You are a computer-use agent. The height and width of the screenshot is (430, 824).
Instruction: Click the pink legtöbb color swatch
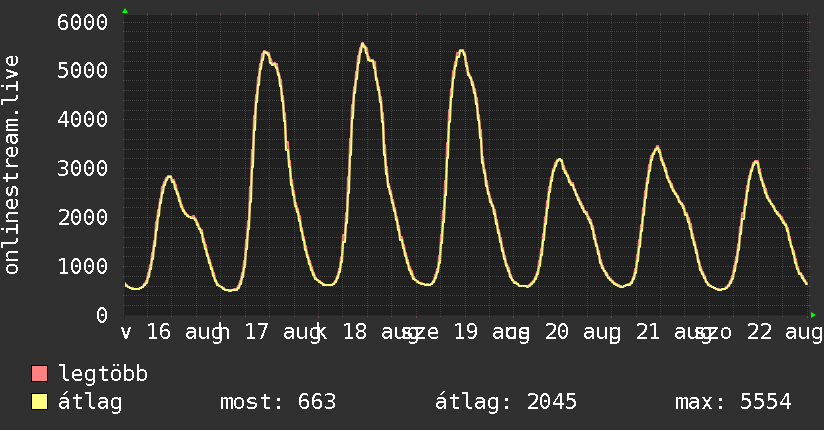pyautogui.click(x=39, y=373)
